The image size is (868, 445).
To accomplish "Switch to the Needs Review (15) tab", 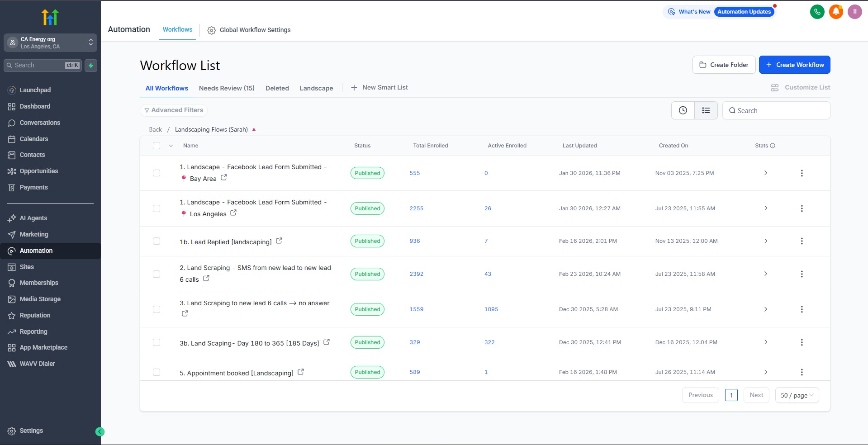I will 227,88.
